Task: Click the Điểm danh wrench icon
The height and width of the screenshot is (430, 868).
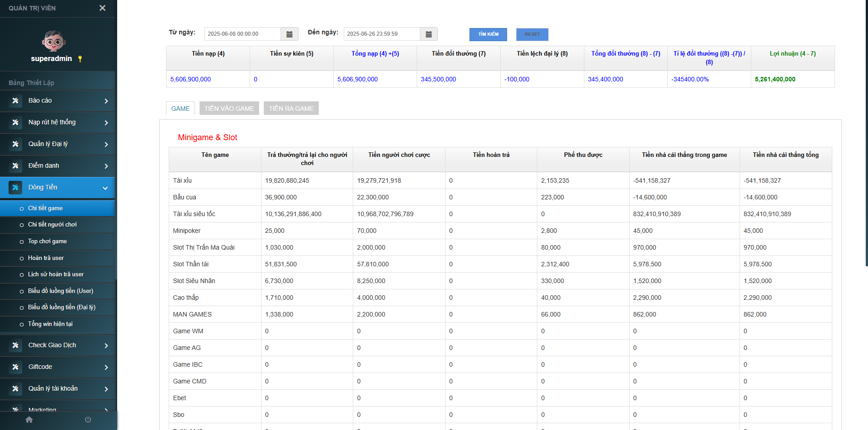Action: point(15,166)
